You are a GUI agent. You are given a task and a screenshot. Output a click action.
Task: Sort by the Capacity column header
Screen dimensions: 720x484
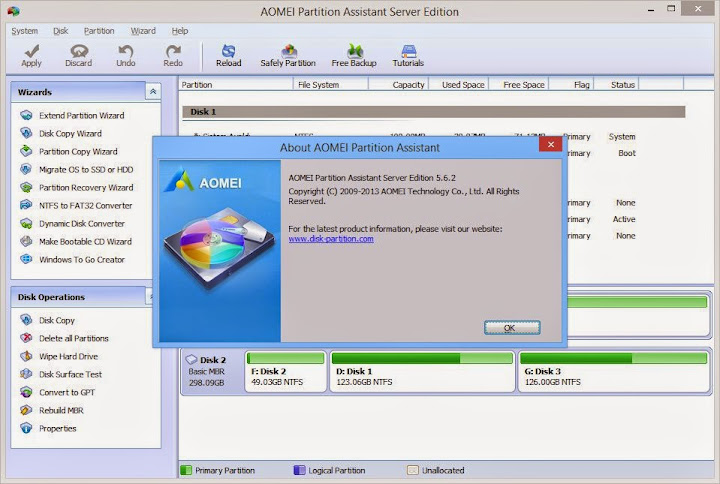pyautogui.click(x=399, y=85)
